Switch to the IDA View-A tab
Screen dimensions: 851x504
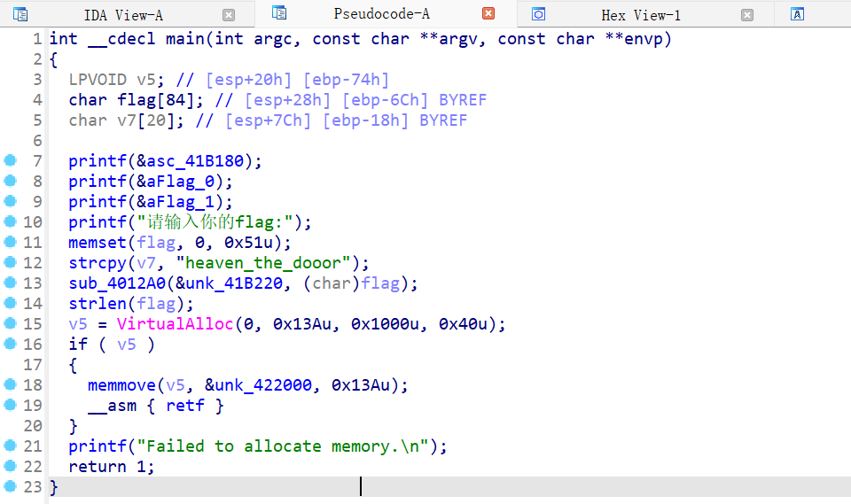(122, 15)
